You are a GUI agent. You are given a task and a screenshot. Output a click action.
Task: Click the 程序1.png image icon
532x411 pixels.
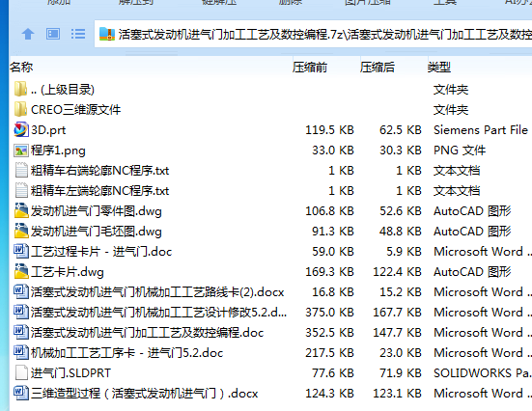tap(20, 151)
